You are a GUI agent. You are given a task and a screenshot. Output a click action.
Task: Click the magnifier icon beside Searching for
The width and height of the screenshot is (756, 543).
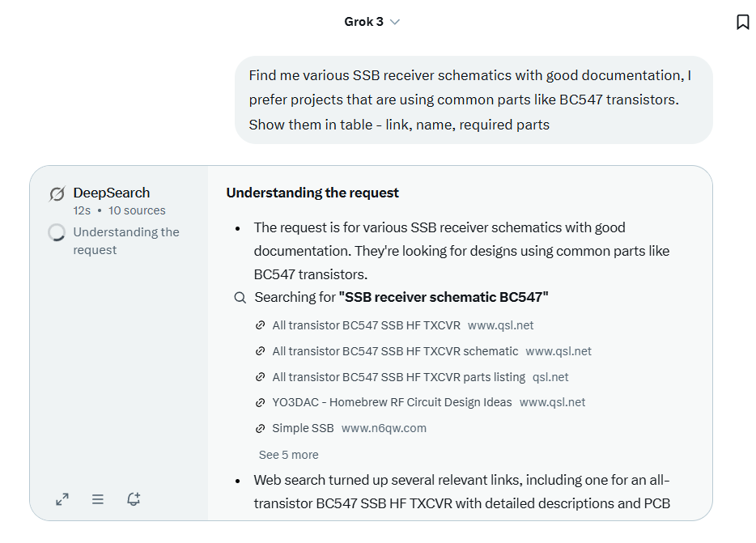[240, 298]
